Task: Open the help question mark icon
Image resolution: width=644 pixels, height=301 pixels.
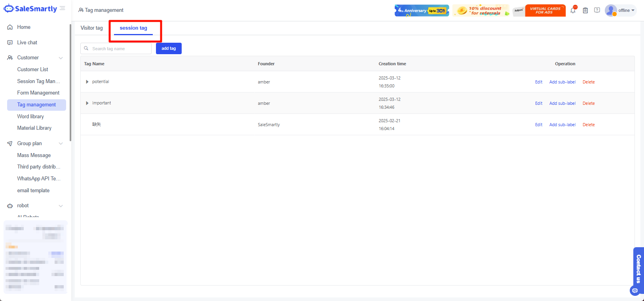Action: pyautogui.click(x=597, y=10)
